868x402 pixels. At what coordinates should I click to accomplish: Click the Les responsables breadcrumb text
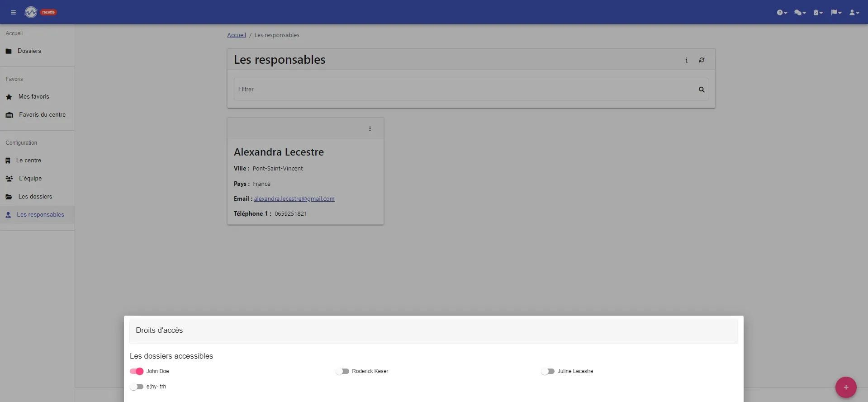pyautogui.click(x=277, y=35)
